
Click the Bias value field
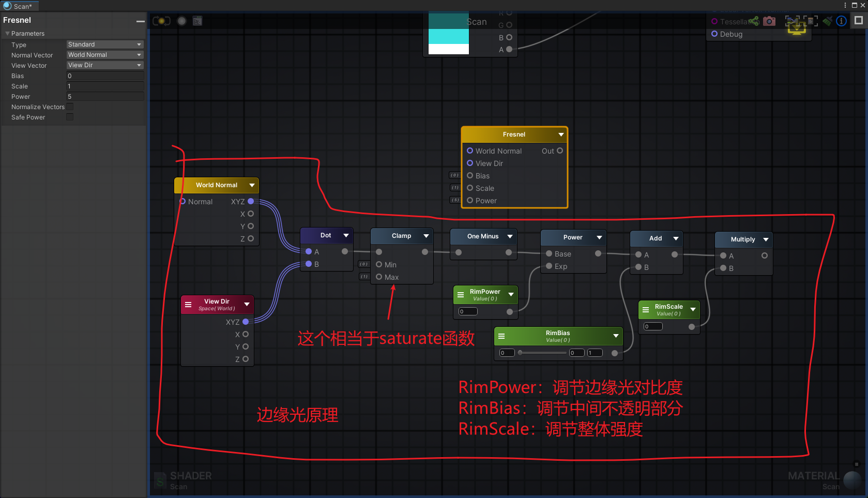[x=105, y=76]
